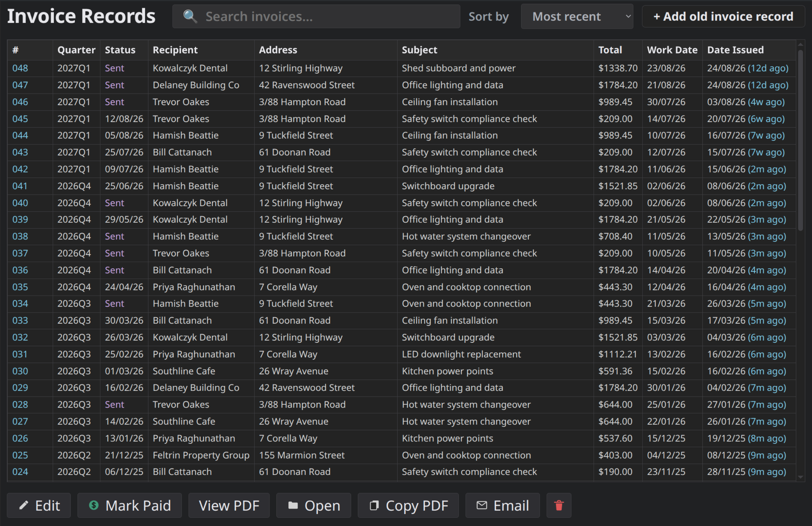Click the copy icon on Copy PDF
This screenshot has width=812, height=526.
[374, 505]
